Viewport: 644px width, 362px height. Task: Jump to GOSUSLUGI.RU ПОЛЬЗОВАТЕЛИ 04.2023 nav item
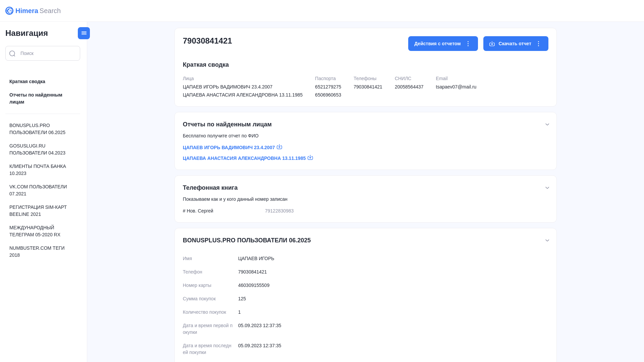pos(37,149)
